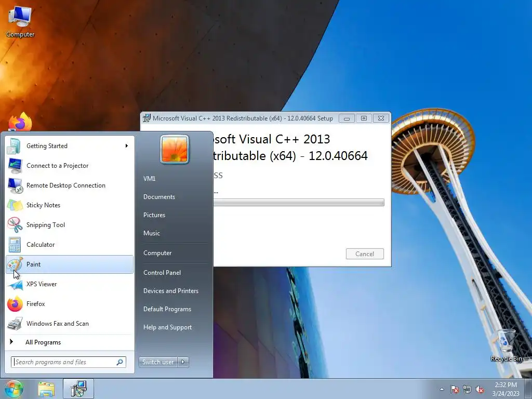The width and height of the screenshot is (532, 399).
Task: Click the Firefox icon in Start menu
Action: pos(15,303)
